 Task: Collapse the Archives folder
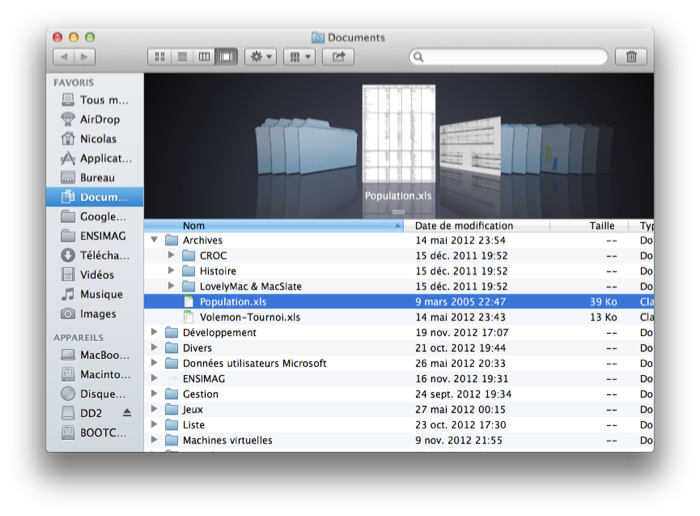154,241
